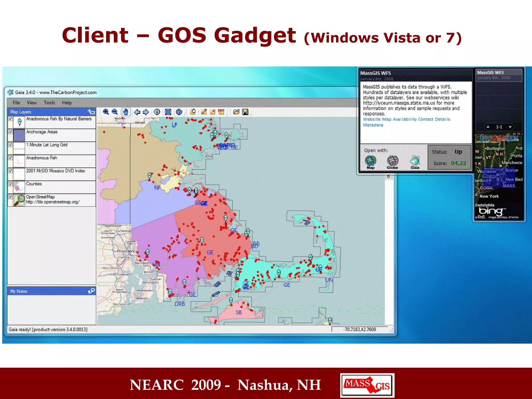Click the Availability link
The width and height of the screenshot is (532, 399).
(405, 119)
